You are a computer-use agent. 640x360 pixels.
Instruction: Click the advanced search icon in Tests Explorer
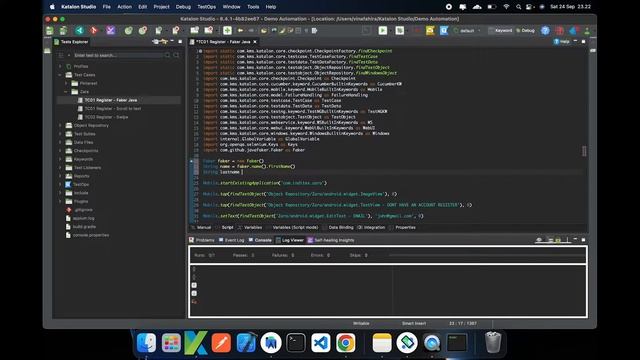[176, 55]
